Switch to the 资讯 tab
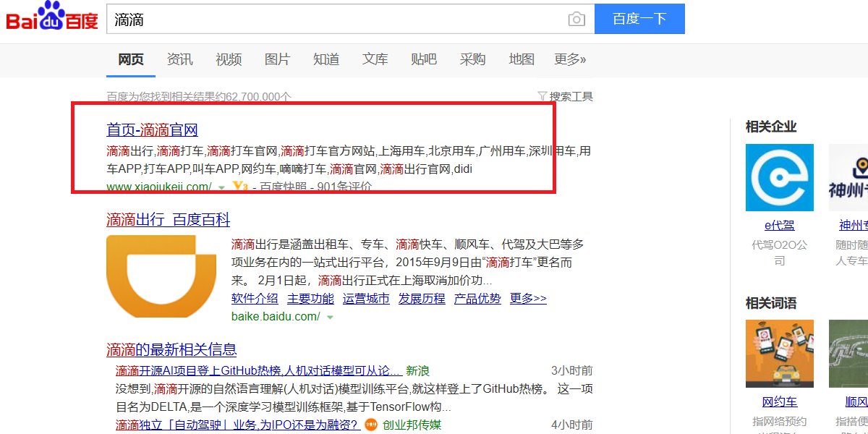The image size is (868, 434). tap(179, 59)
